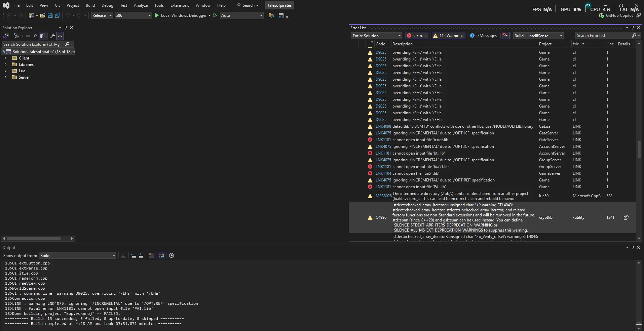Expand the Client folder in Solution Explorer
This screenshot has width=644, height=331.
(x=5, y=58)
